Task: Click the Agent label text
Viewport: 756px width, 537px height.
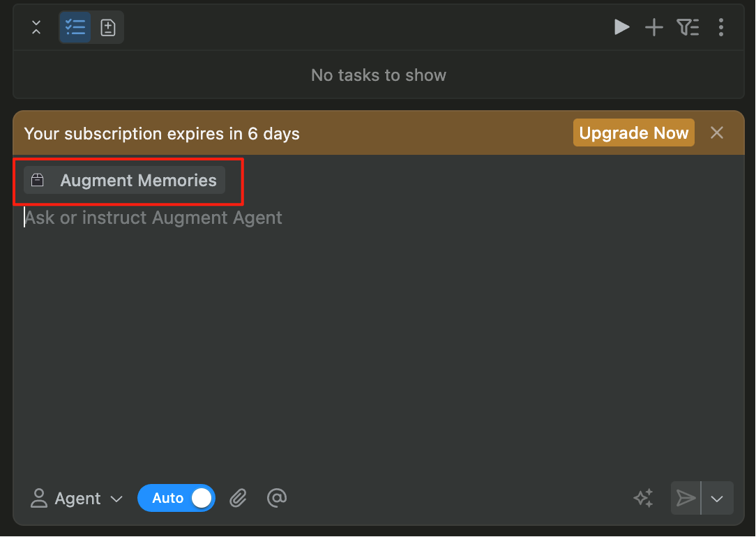Action: [x=79, y=498]
